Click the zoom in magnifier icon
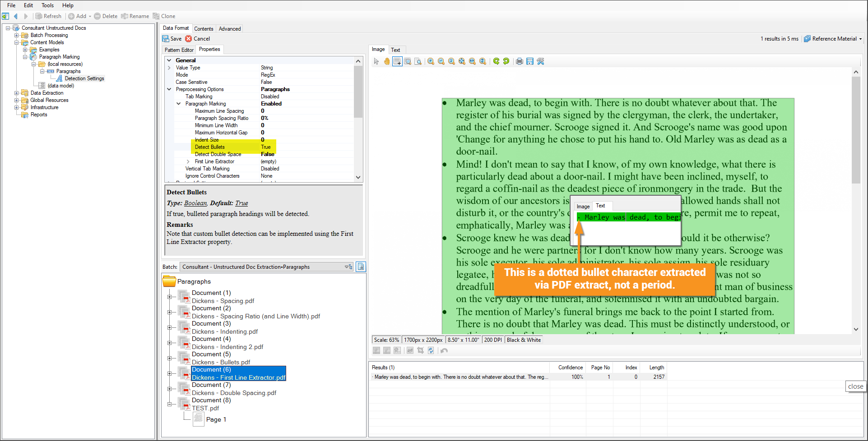The image size is (868, 441). click(431, 61)
